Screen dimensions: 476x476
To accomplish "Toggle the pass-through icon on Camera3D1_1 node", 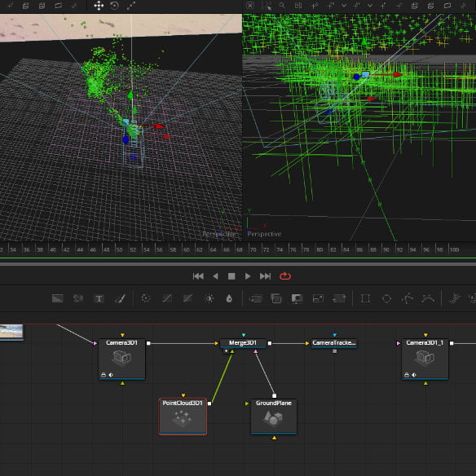I will click(x=414, y=375).
